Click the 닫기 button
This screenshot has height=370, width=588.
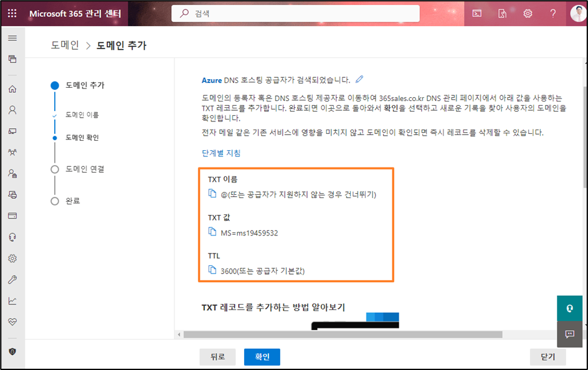pyautogui.click(x=548, y=357)
